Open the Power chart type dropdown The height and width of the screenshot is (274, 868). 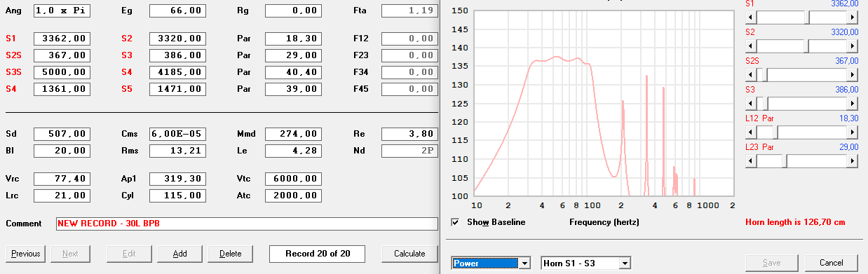(524, 263)
